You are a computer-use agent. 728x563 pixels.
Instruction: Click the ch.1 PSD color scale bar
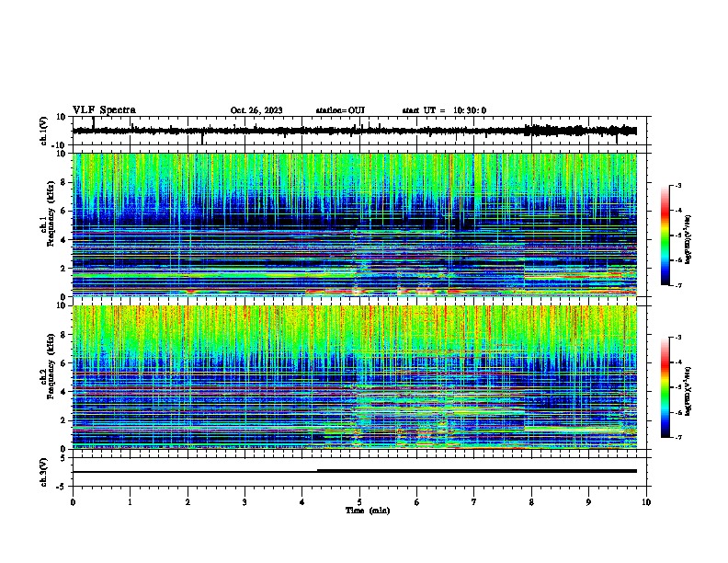coord(665,236)
